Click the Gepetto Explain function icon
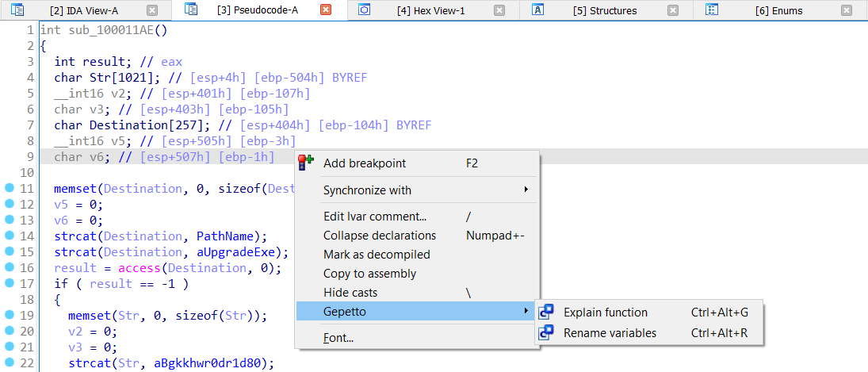The width and height of the screenshot is (868, 372). [546, 313]
